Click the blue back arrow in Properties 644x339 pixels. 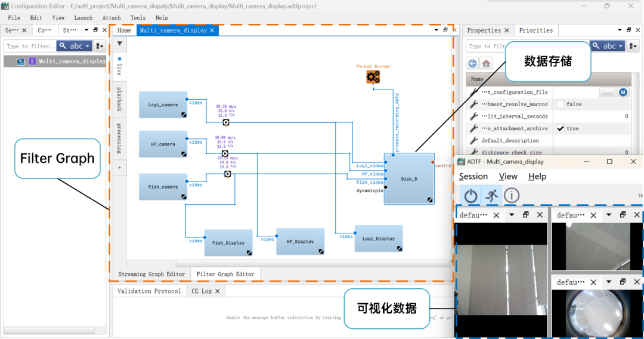pos(473,63)
